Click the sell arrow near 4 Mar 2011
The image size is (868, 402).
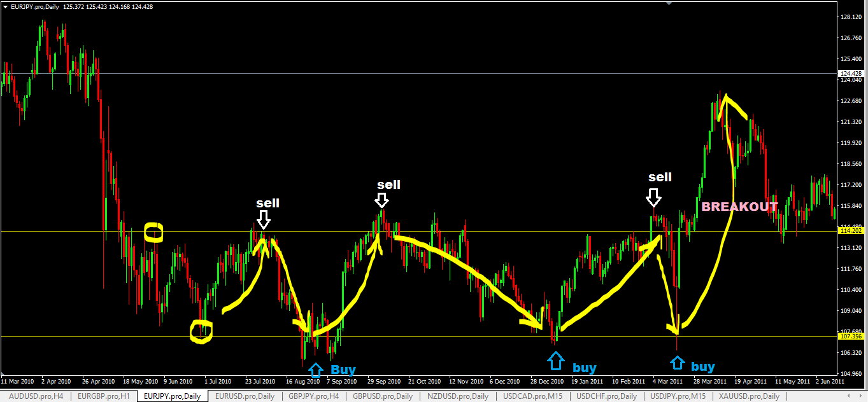654,199
